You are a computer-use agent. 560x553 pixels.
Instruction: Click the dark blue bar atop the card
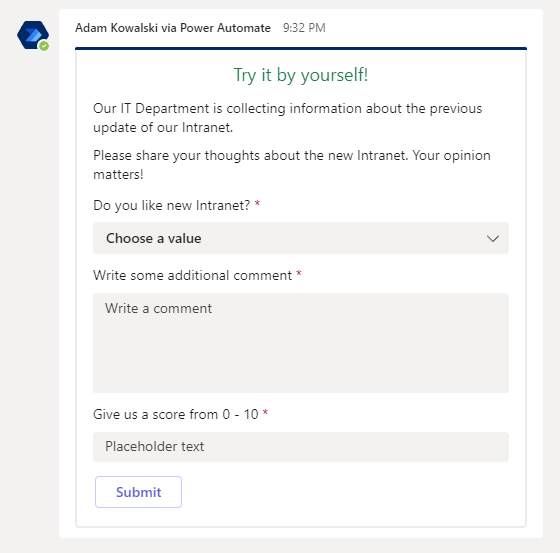click(x=301, y=48)
